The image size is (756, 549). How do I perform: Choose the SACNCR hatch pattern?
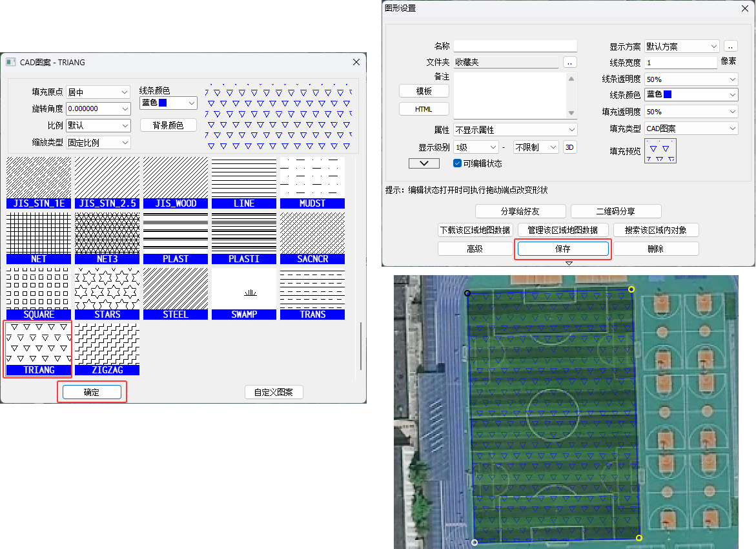312,238
